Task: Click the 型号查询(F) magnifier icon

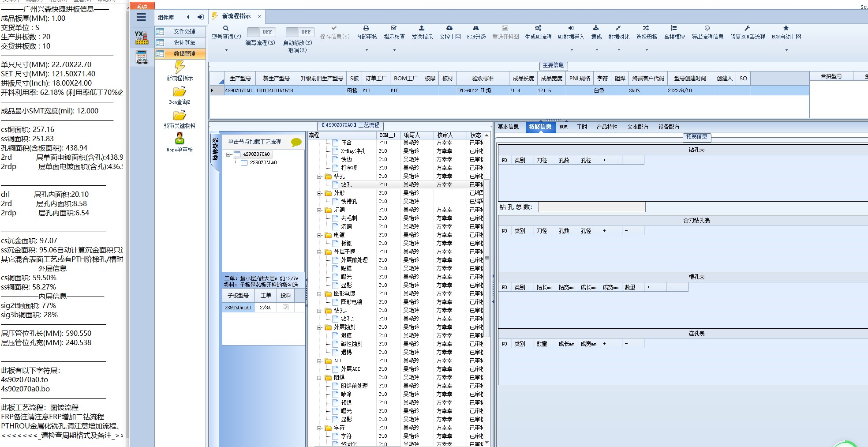Action: [226, 28]
